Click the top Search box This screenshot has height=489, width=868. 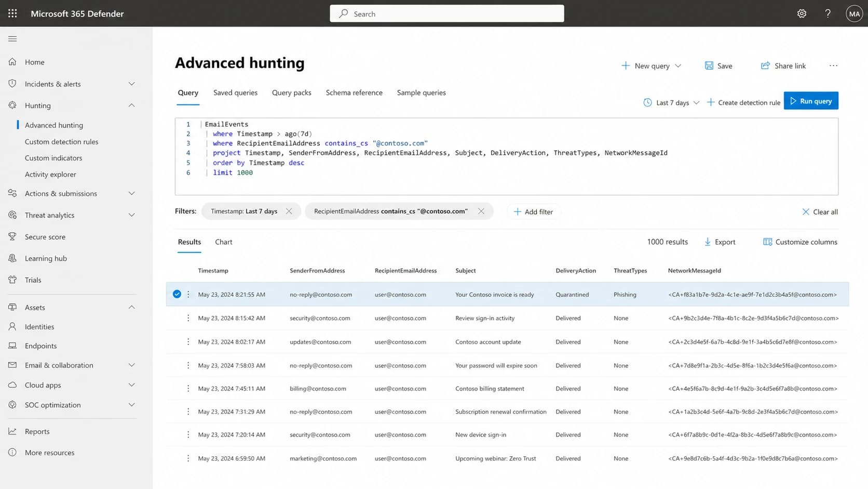click(x=447, y=14)
